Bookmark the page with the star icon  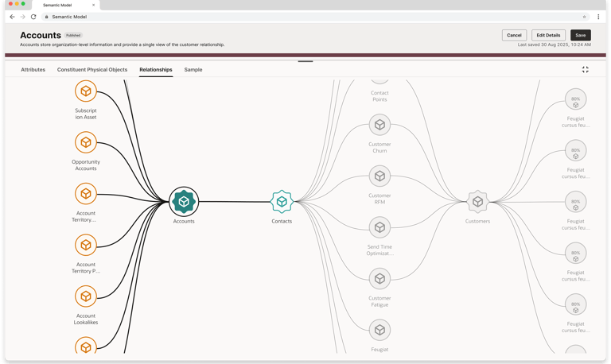(x=584, y=17)
